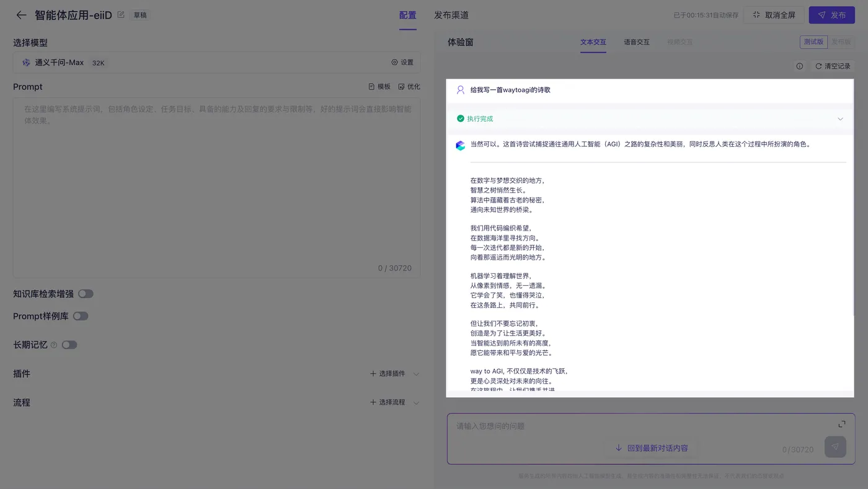Viewport: 868px width, 489px height.
Task: Switch to 发布版 version
Action: click(841, 42)
